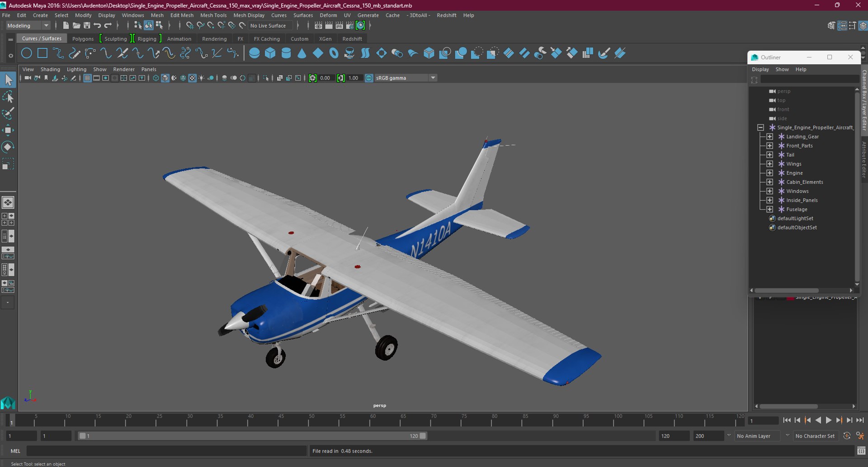Expand the Wings node in Outliner

point(770,164)
